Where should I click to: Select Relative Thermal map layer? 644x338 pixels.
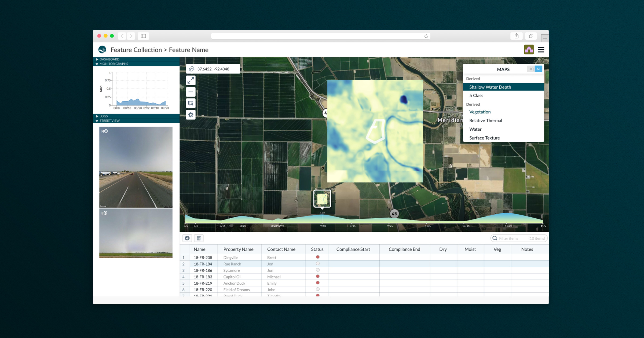pos(485,120)
